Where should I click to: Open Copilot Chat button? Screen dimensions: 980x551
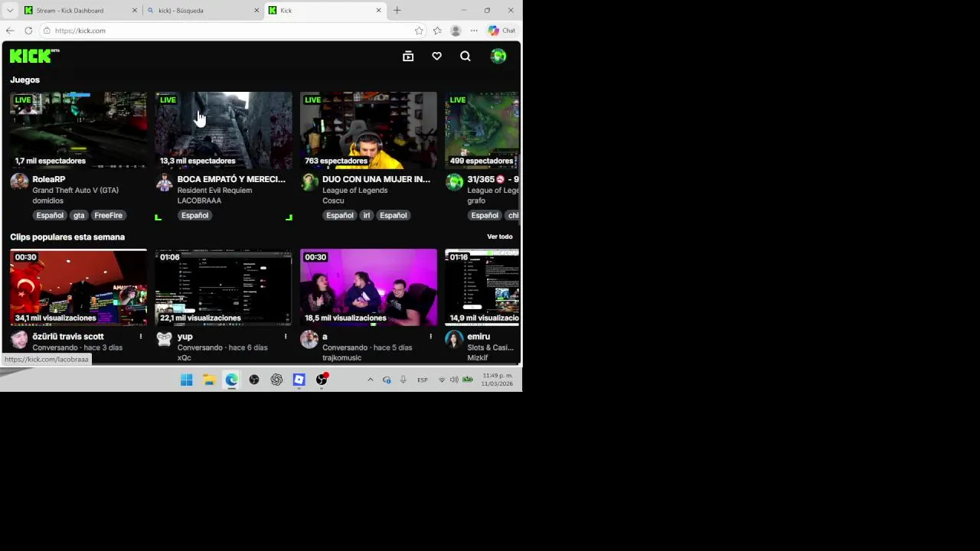[502, 31]
